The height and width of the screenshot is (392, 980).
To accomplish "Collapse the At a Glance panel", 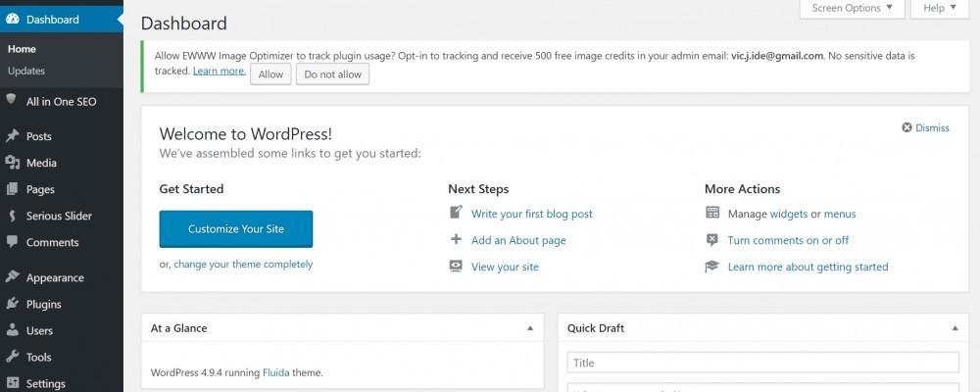I will [530, 328].
